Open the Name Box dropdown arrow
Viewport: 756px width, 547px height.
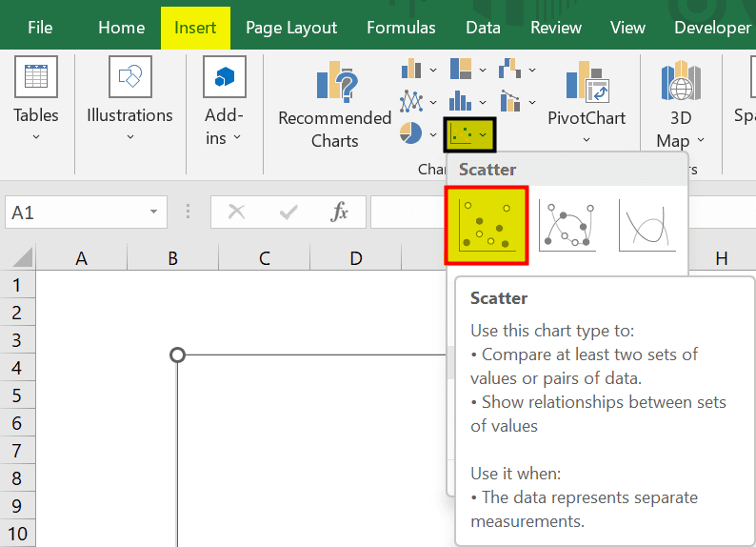click(x=153, y=212)
